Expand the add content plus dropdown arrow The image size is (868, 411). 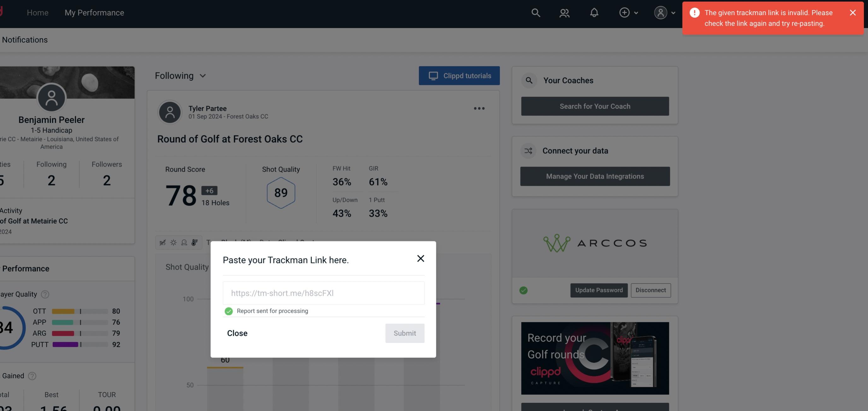[636, 12]
